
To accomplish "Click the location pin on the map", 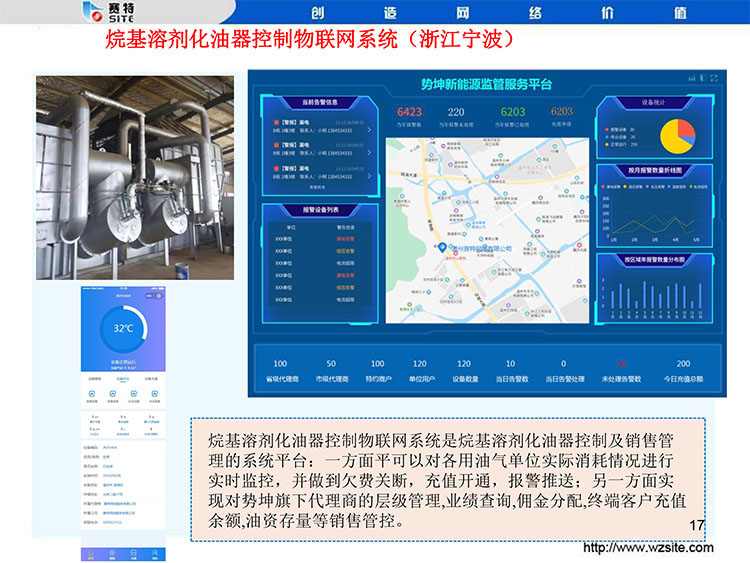I will point(444,246).
